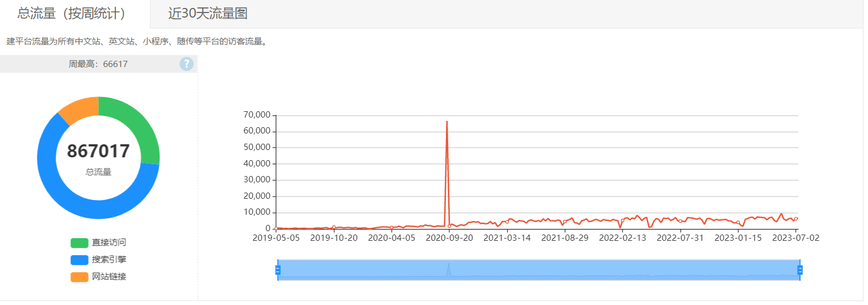Viewport: 868px width, 305px height.
Task: Click the data point marker at 2020-09-20
Action: pos(449,226)
